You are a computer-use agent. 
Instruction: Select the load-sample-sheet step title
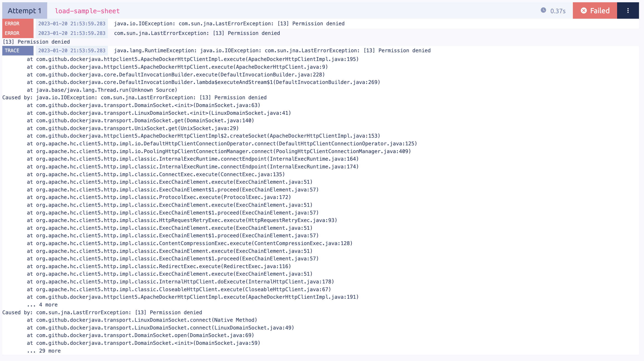[87, 11]
